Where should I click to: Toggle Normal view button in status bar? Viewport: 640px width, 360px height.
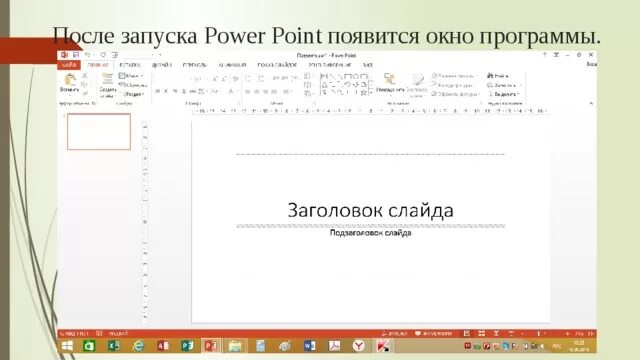pyautogui.click(x=467, y=333)
